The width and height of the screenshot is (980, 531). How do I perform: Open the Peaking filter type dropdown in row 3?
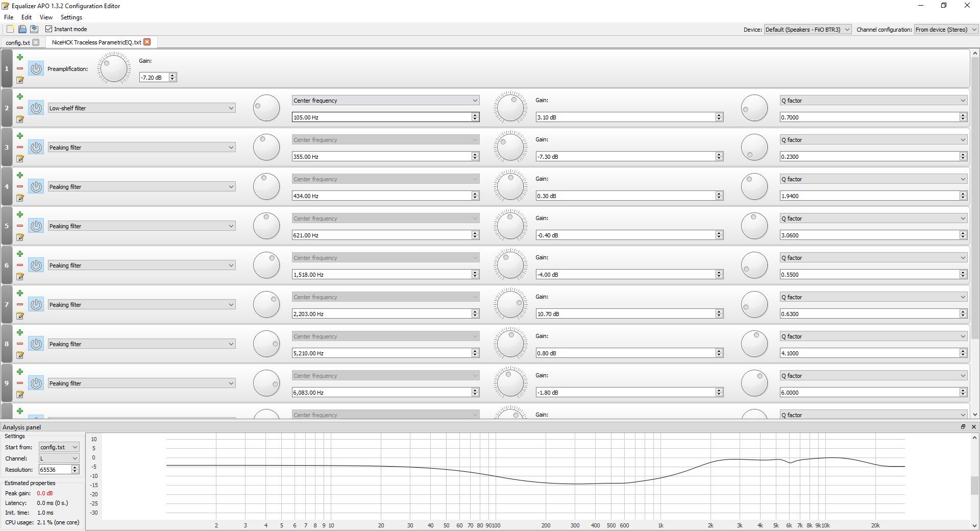point(141,147)
